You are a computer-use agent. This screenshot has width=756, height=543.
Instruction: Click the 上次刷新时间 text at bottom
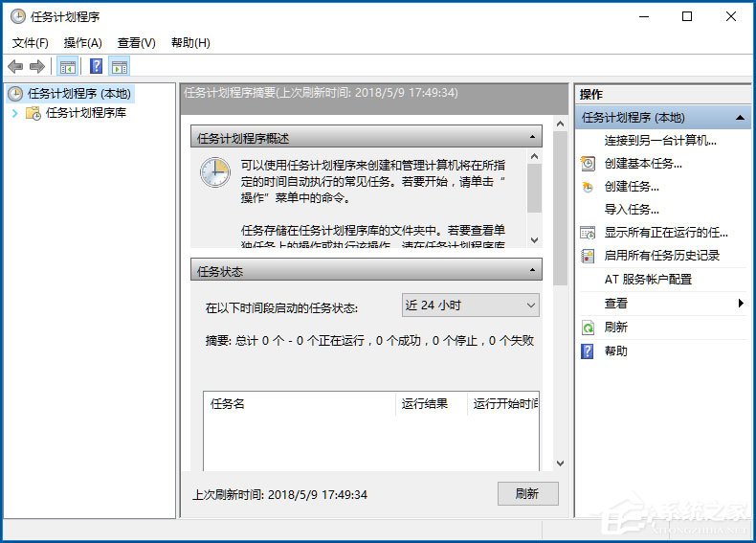280,495
